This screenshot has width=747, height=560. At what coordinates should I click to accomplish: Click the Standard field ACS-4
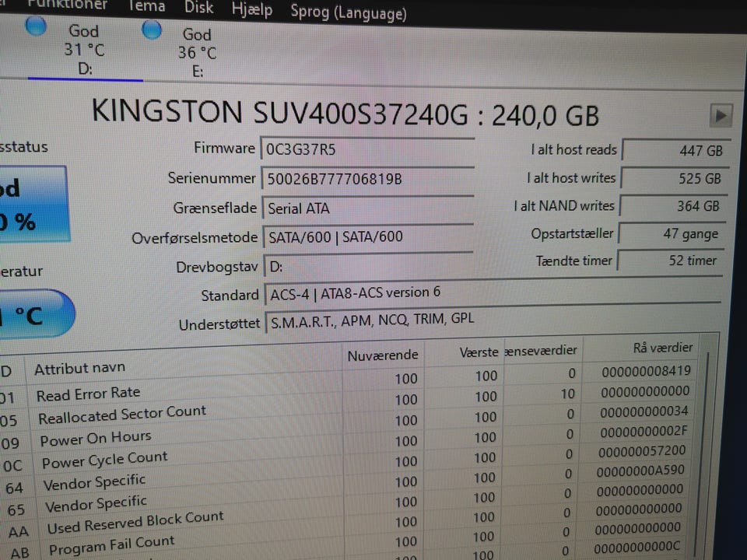pos(493,292)
